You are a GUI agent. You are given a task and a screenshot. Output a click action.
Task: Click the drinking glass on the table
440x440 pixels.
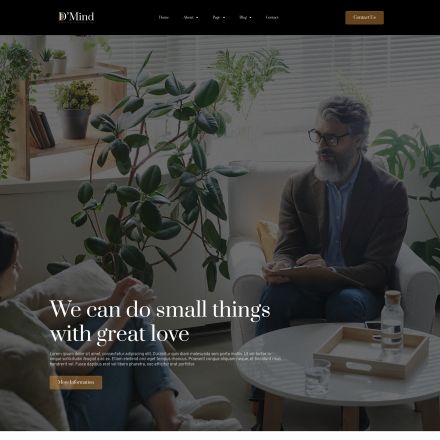(318, 376)
